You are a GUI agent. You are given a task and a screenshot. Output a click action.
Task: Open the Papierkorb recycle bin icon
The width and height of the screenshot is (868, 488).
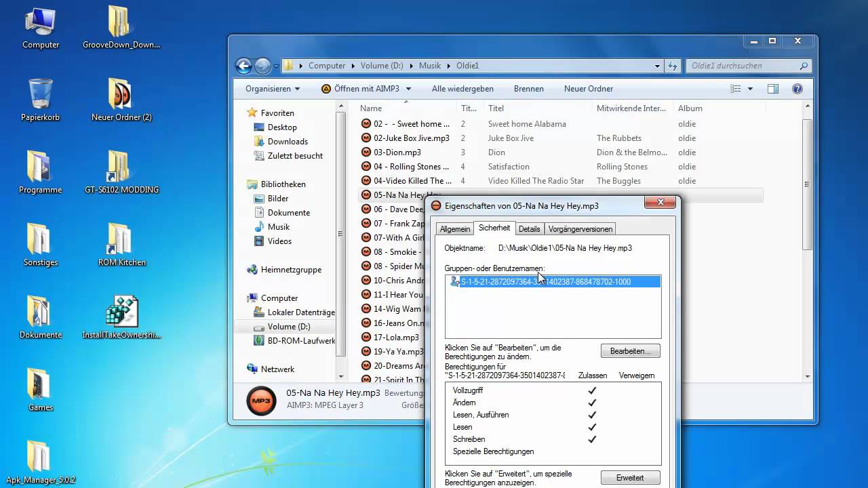pyautogui.click(x=41, y=100)
